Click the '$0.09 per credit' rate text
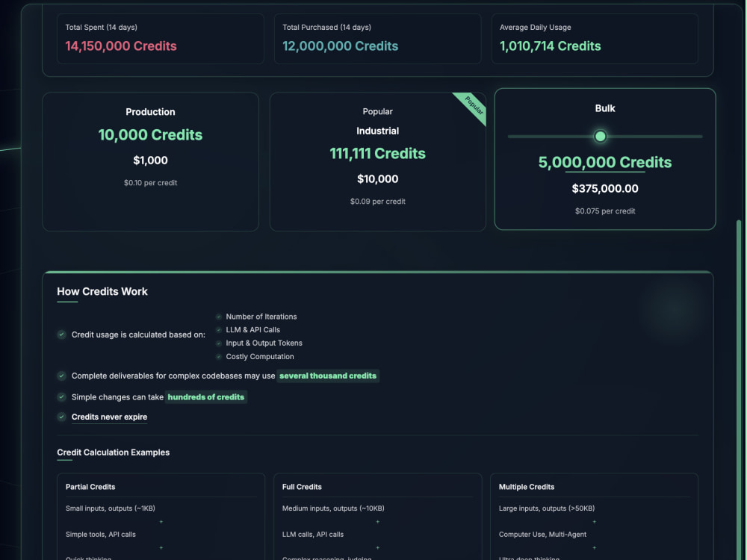The image size is (747, 560). coord(378,202)
